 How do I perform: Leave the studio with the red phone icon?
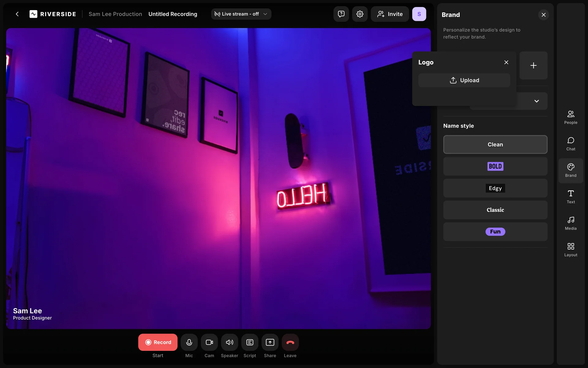[x=290, y=342]
